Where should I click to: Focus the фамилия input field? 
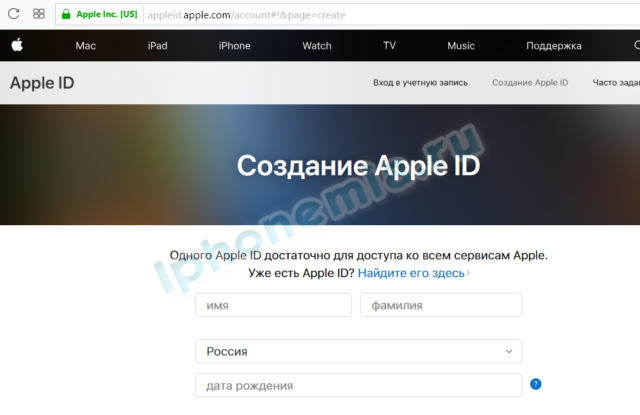441,305
